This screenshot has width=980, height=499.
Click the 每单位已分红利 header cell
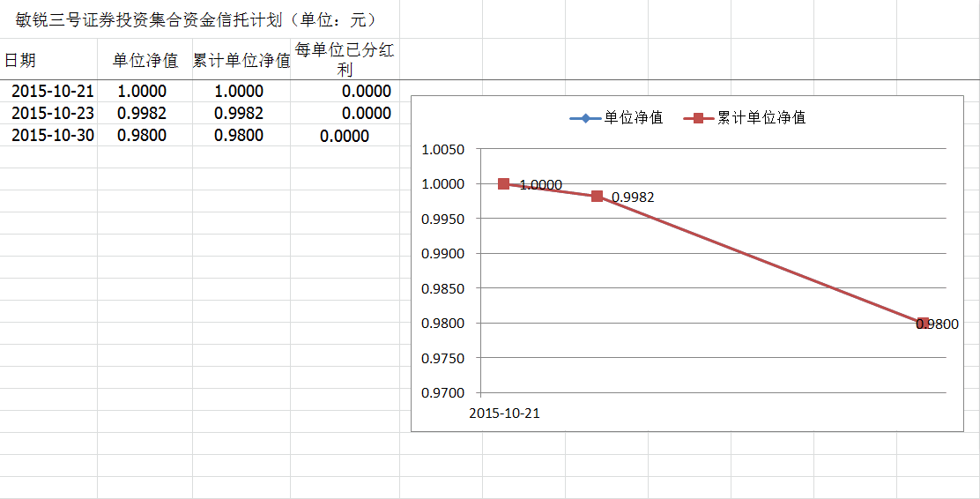coord(345,60)
